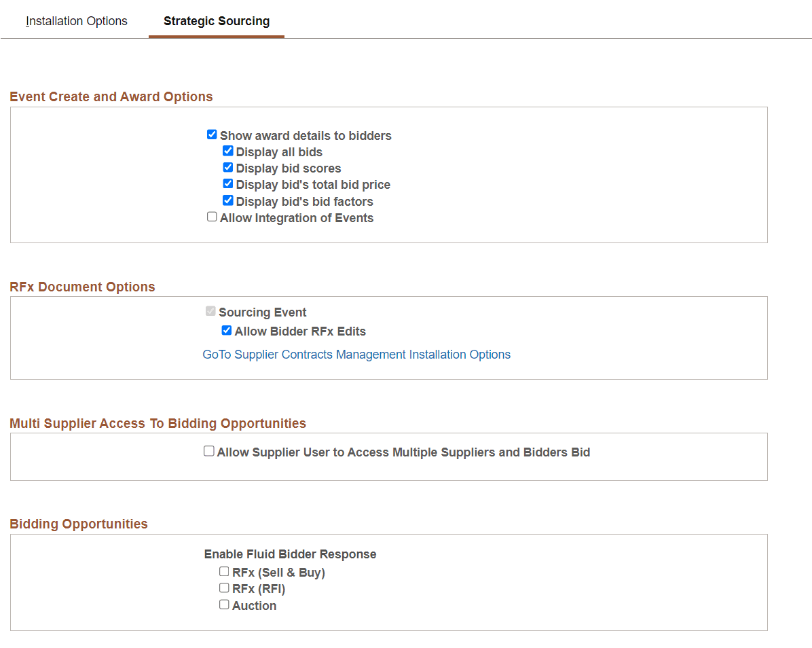
Task: Select the Strategic Sourcing tab
Action: [x=216, y=21]
